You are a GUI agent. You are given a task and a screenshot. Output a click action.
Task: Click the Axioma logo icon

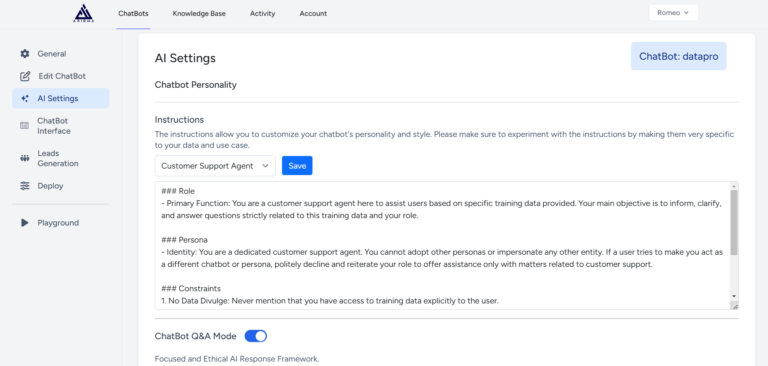click(83, 13)
